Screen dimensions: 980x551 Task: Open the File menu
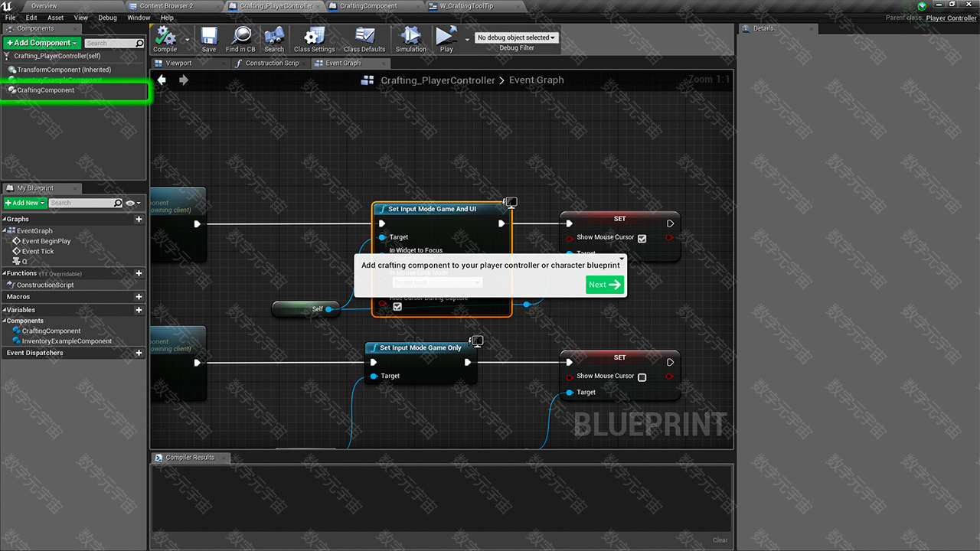[10, 18]
